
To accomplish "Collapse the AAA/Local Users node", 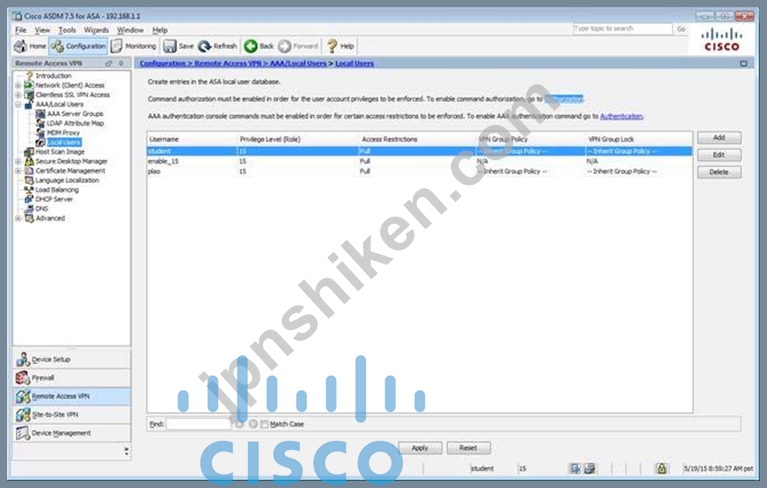I will 18,104.
